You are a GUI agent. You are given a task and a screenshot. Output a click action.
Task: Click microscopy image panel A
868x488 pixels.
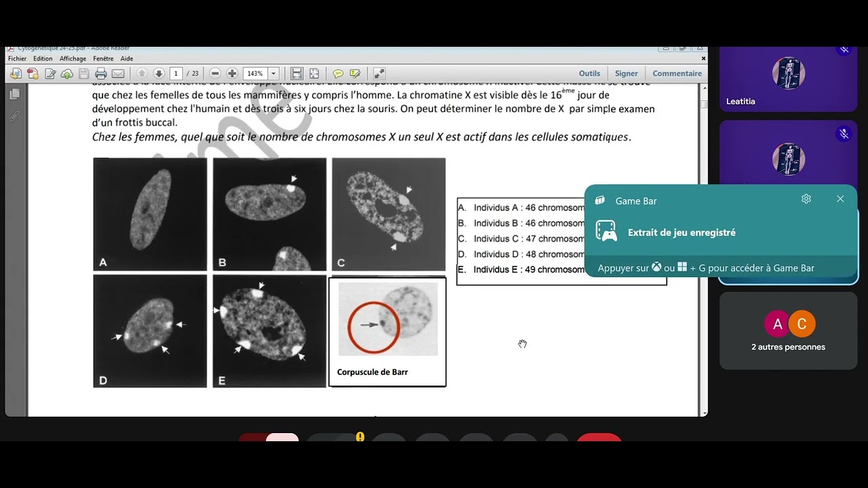pyautogui.click(x=150, y=214)
